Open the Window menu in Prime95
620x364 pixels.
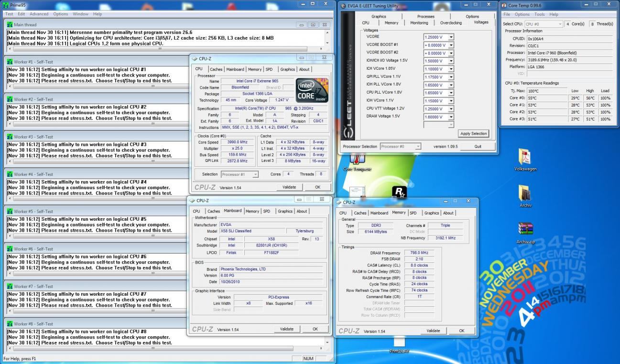coord(80,14)
